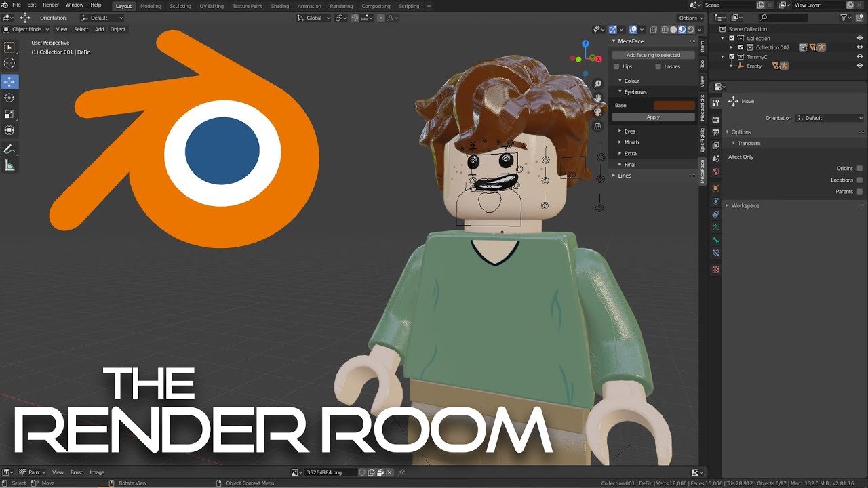Open header Orientation Default dropdown
Image resolution: width=868 pixels, height=488 pixels.
[x=102, y=18]
